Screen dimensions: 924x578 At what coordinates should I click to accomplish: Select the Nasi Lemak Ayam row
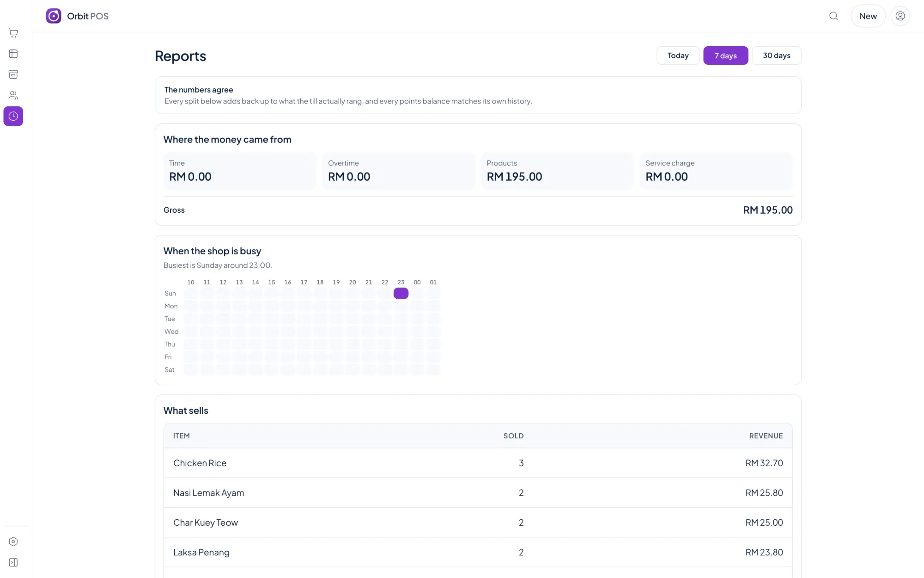[x=478, y=493]
